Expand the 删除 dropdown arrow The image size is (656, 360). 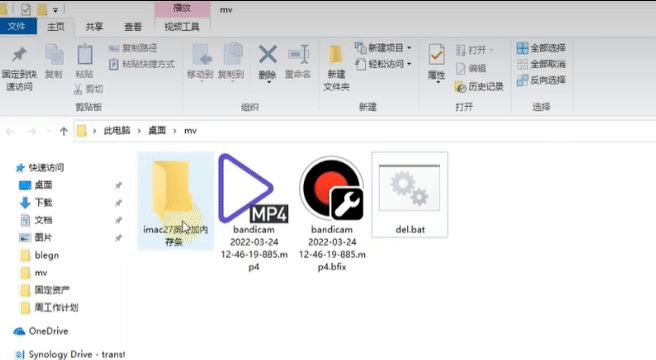tap(268, 82)
